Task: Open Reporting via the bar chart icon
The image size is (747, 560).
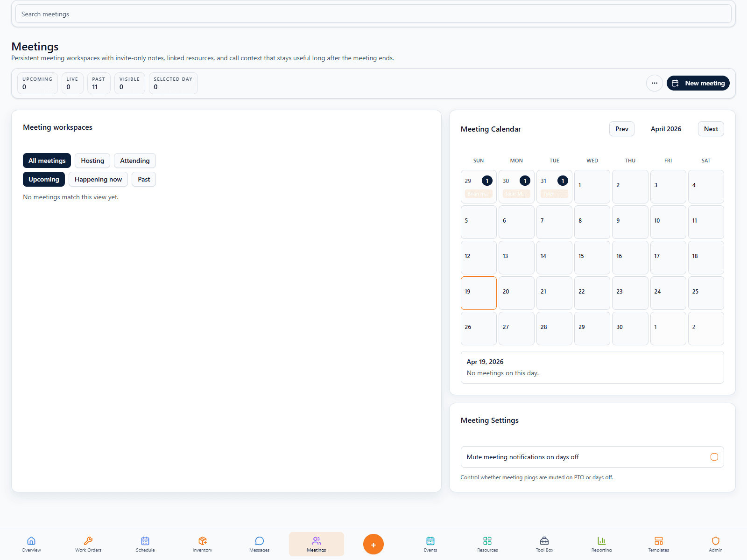Action: point(601,544)
